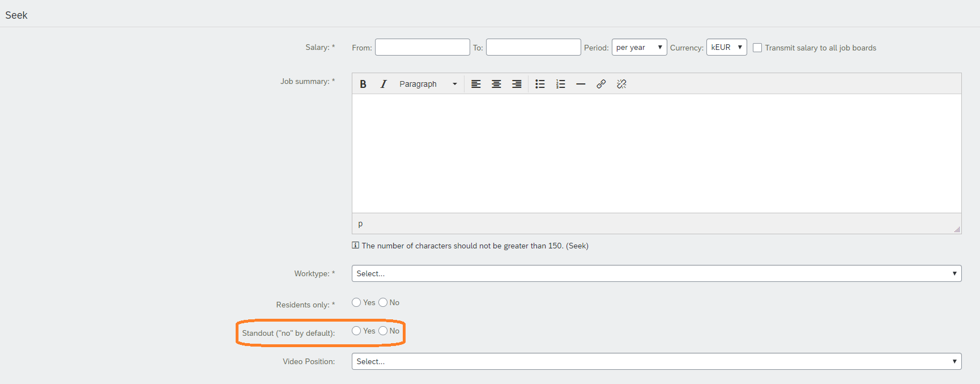980x384 pixels.
Task: Click the 'Worktype: *' label
Action: click(x=314, y=273)
